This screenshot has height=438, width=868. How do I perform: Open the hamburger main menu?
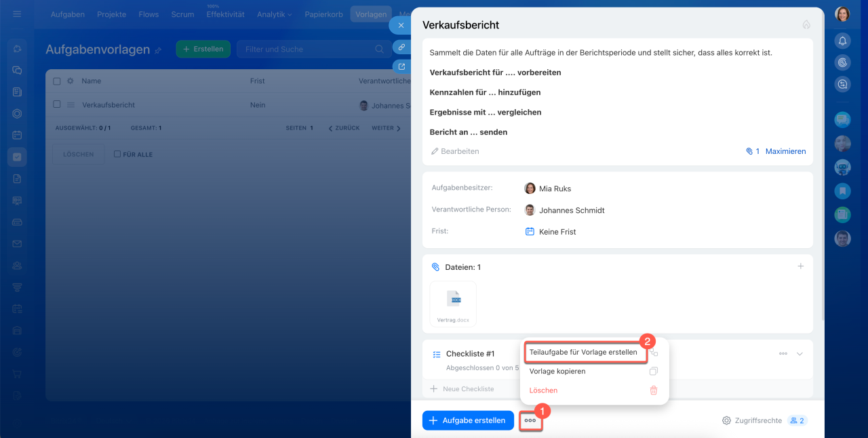click(x=17, y=14)
